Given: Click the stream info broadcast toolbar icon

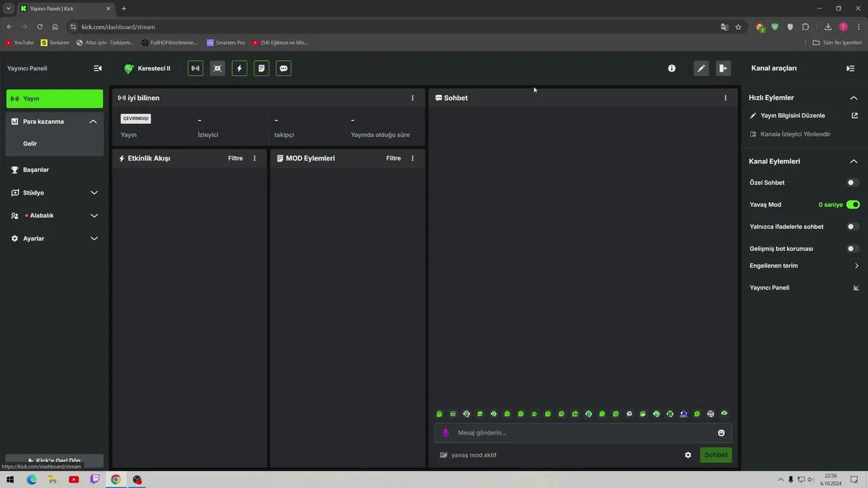Looking at the screenshot, I should pos(195,68).
